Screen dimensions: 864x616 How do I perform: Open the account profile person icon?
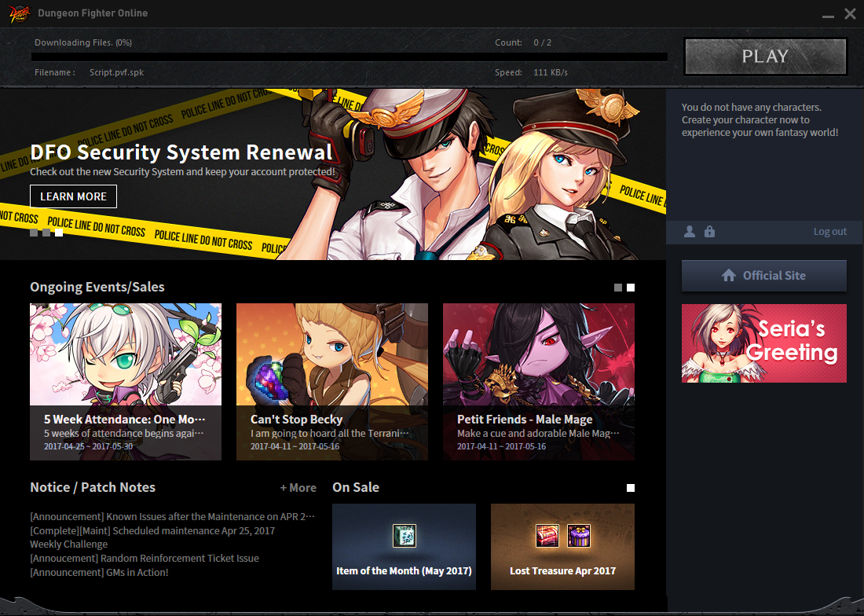690,232
